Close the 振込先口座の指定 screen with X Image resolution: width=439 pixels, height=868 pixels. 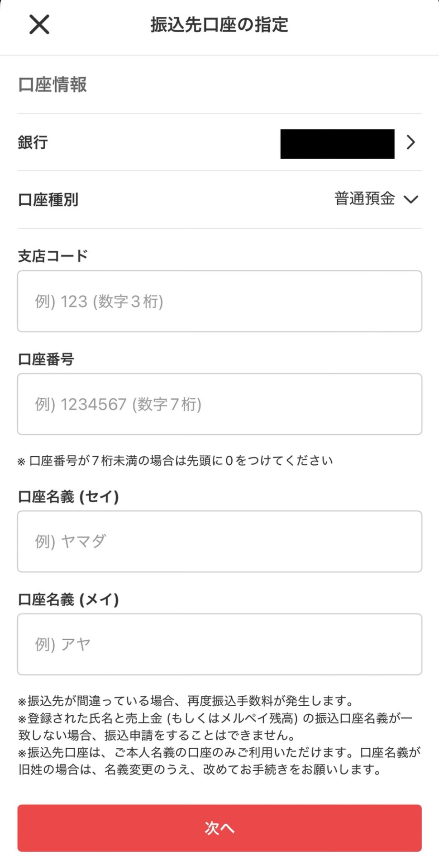39,24
